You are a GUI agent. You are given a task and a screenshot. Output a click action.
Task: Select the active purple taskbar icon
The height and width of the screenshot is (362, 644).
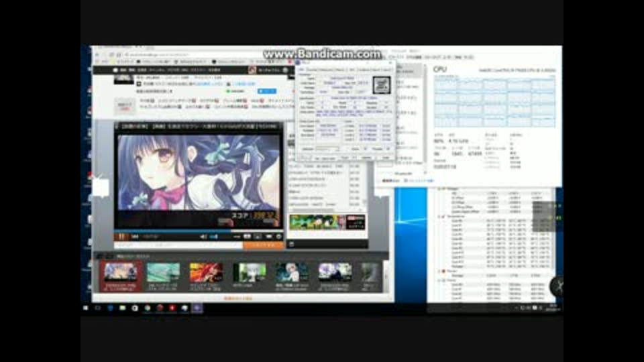(x=197, y=308)
